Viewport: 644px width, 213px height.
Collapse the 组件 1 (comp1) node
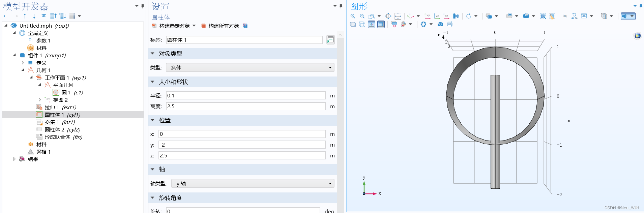(14, 55)
